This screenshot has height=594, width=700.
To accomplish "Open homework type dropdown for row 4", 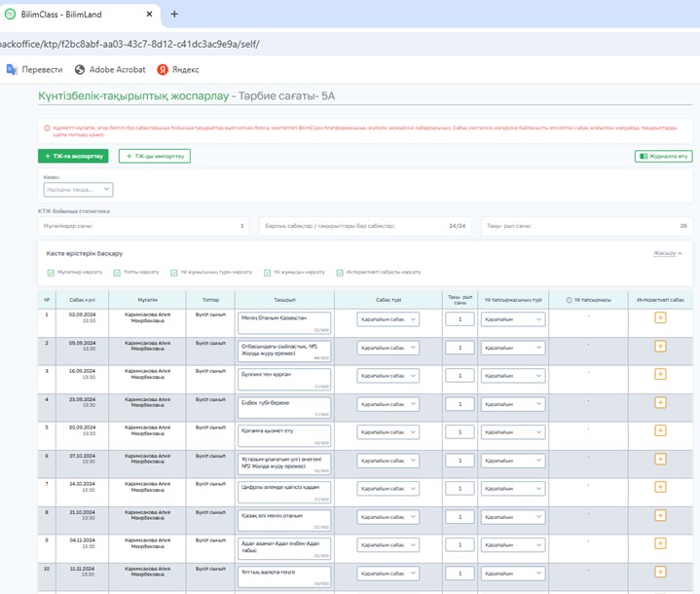I will pyautogui.click(x=513, y=404).
